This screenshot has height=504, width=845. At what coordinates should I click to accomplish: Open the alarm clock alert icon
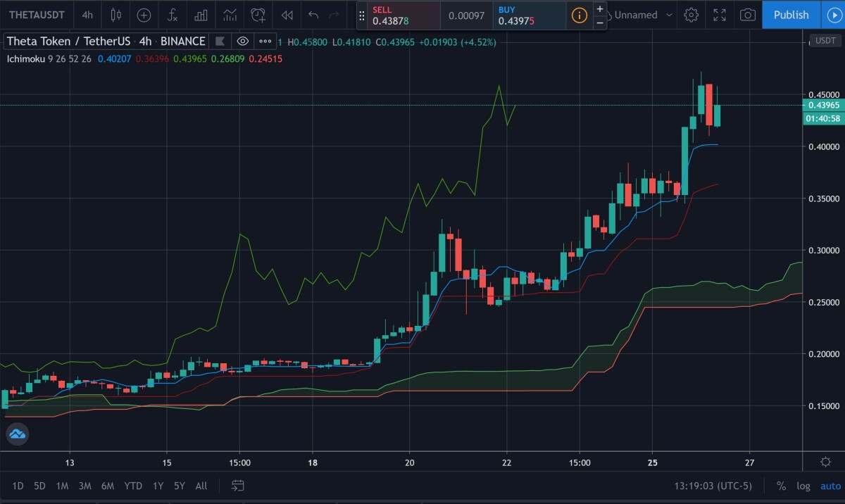point(258,15)
